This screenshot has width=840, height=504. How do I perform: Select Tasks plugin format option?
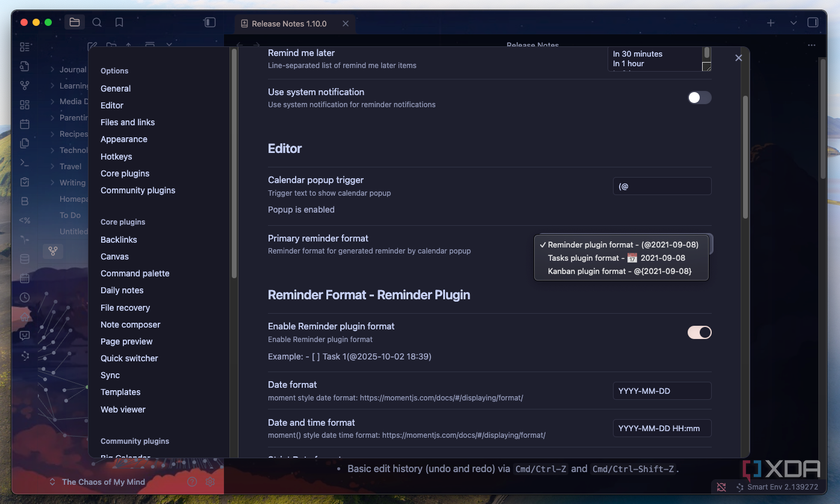click(x=621, y=258)
